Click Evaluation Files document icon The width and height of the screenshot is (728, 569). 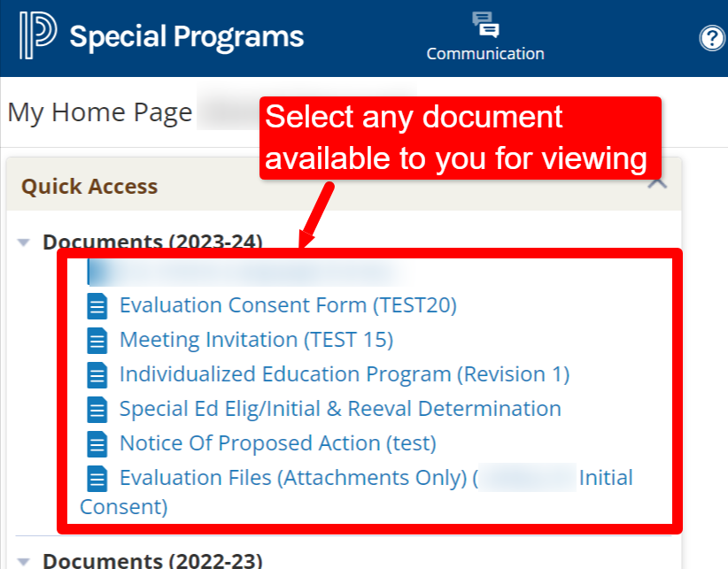click(x=97, y=479)
